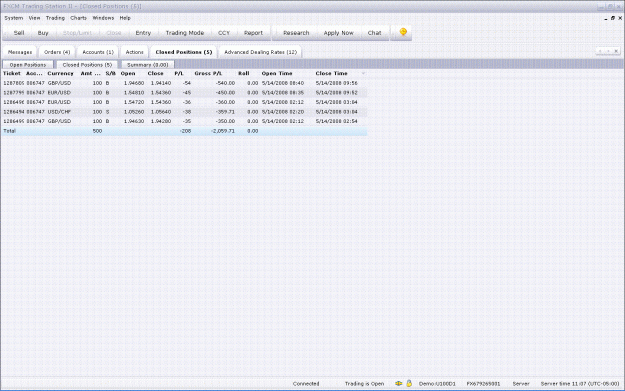Click the yellow-blue connection icon in status bar
Viewport: 625px width, 391px height.
pos(398,383)
